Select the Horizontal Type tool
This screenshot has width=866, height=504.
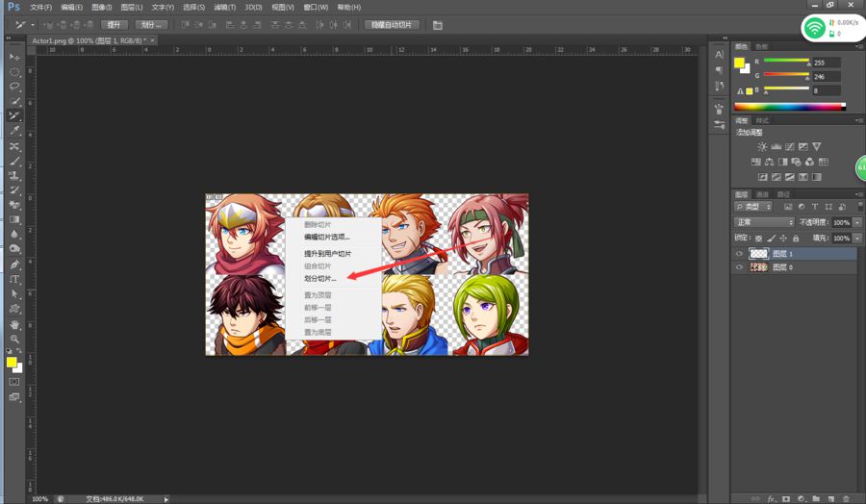pyautogui.click(x=14, y=279)
